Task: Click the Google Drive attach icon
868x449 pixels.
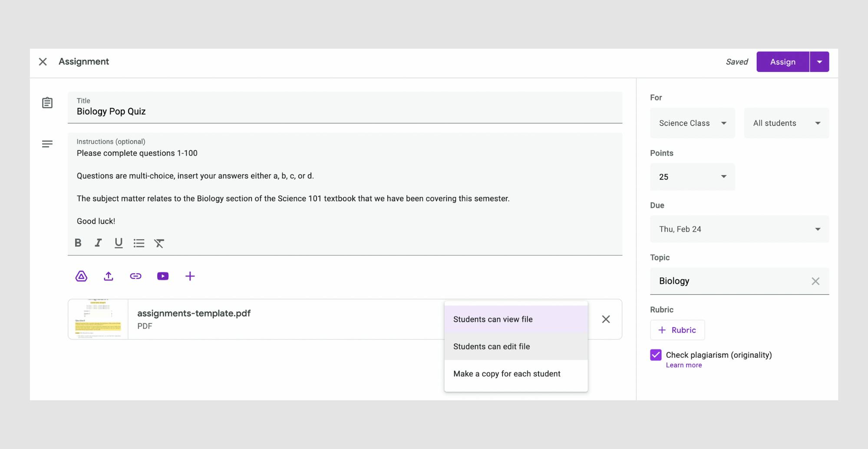Action: (x=81, y=276)
